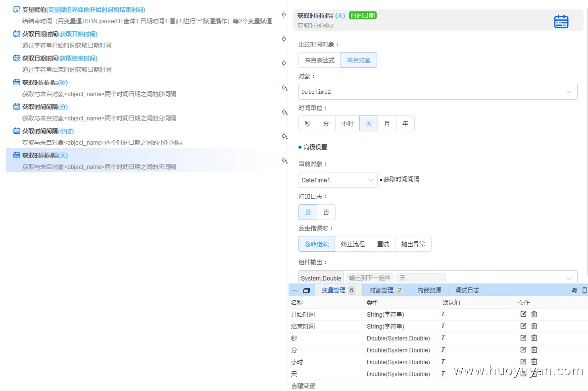
Task: Expand the component output dropdown arrow
Action: click(569, 279)
